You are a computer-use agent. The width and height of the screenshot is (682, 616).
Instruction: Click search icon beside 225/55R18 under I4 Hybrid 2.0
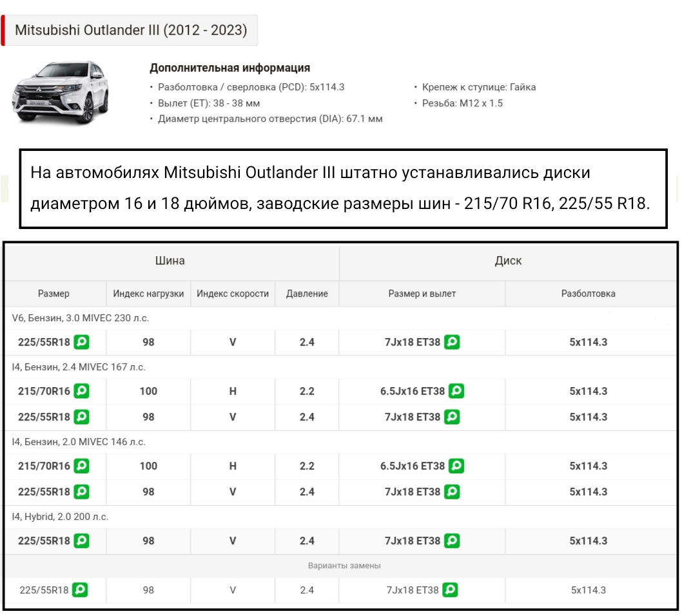(x=81, y=541)
